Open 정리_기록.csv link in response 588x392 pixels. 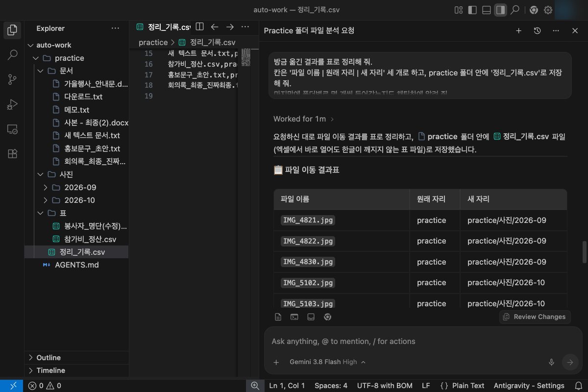click(521, 136)
